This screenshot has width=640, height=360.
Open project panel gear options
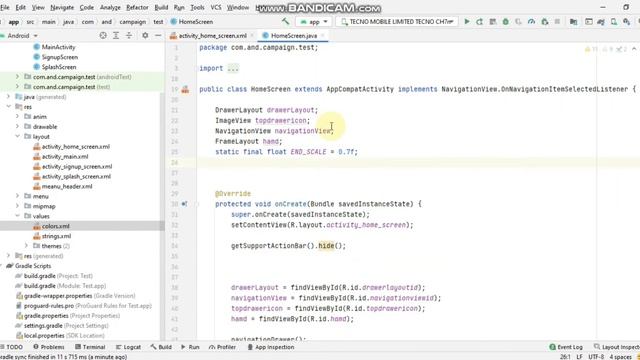[x=145, y=36]
